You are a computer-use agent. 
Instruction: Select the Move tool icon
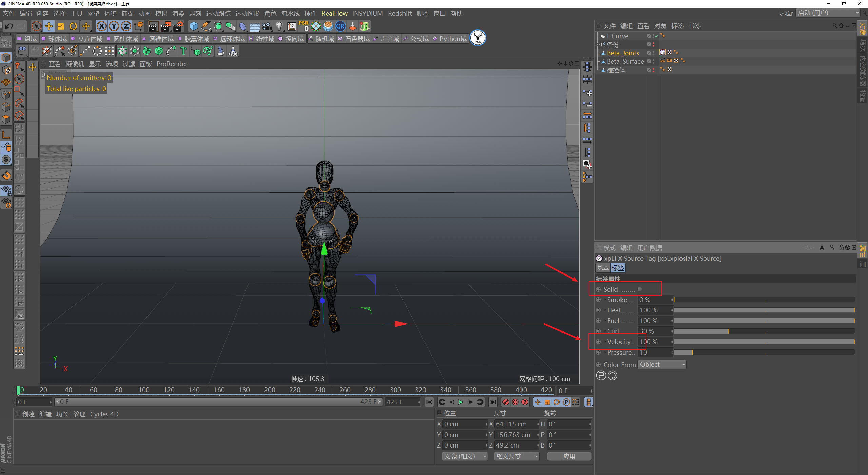(x=48, y=26)
